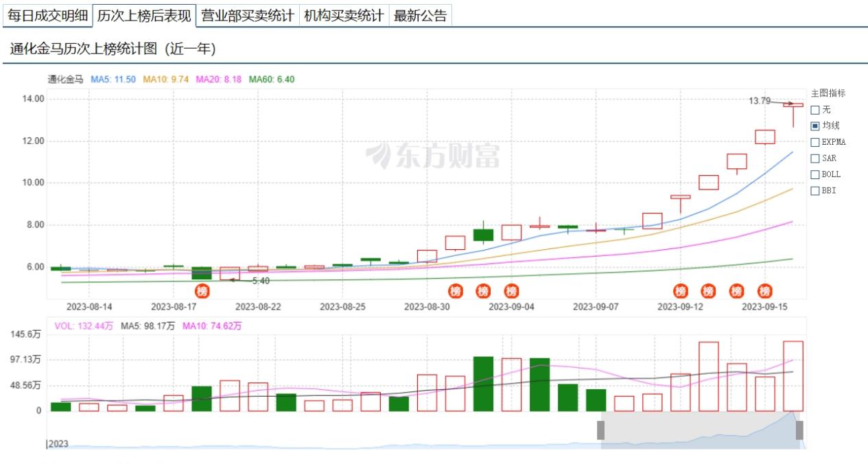
Task: Click the VOL: 132.44万 label
Action: [84, 326]
